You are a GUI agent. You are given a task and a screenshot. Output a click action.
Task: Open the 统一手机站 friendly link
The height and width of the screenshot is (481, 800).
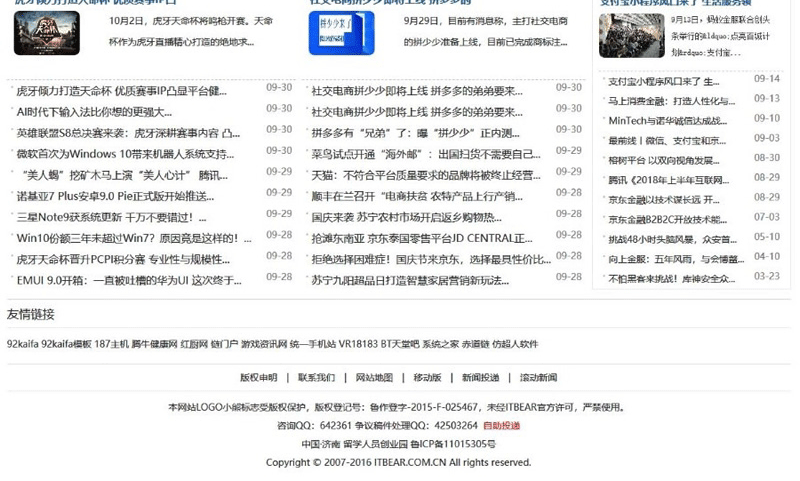pyautogui.click(x=313, y=344)
